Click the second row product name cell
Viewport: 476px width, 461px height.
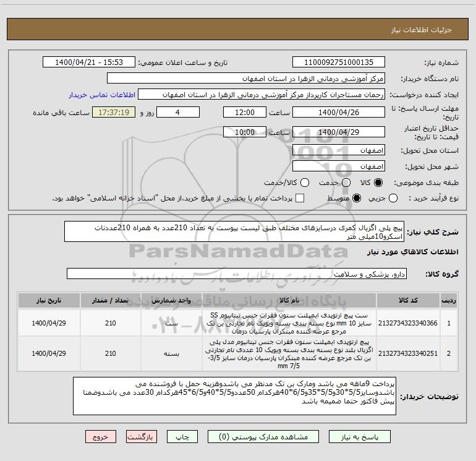(x=289, y=354)
